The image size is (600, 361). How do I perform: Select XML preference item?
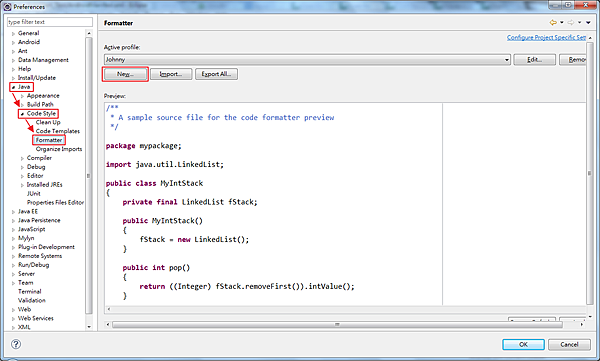[x=24, y=327]
